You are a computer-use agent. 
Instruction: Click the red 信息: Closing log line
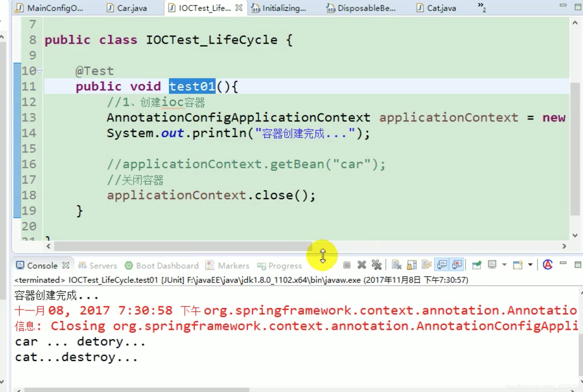296,326
